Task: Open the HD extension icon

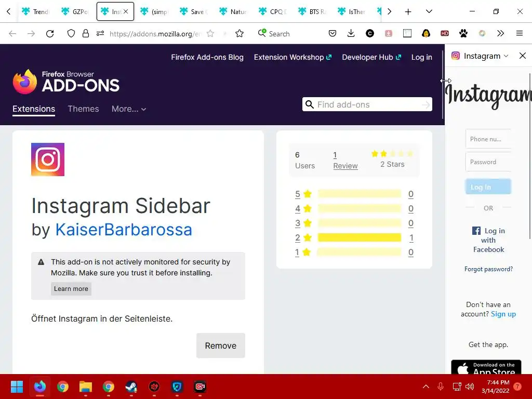Action: [x=445, y=33]
